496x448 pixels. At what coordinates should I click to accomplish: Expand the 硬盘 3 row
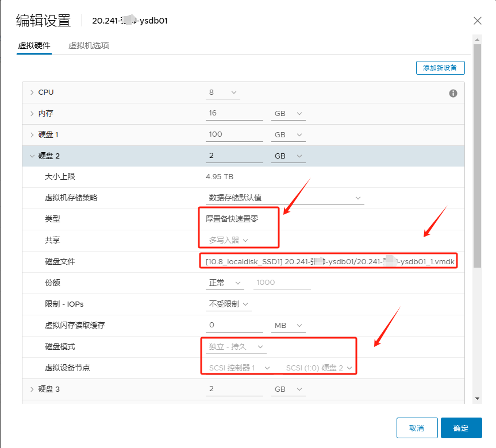point(32,389)
